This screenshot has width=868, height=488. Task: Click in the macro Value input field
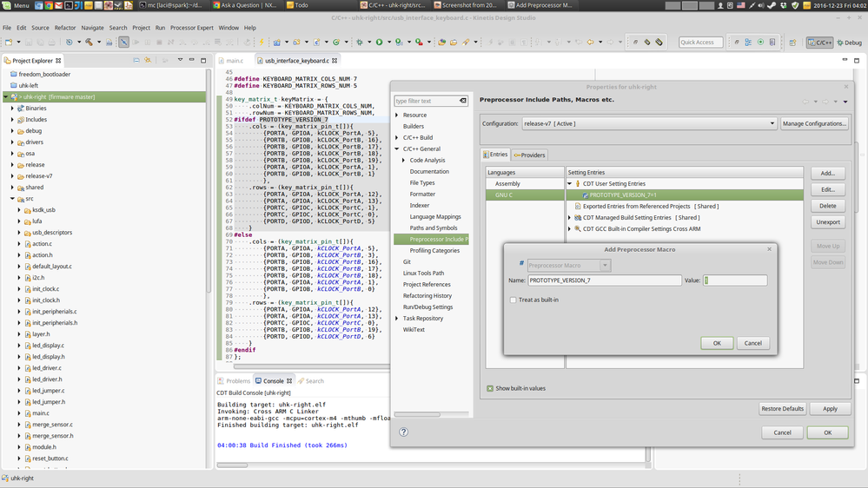[x=735, y=280]
